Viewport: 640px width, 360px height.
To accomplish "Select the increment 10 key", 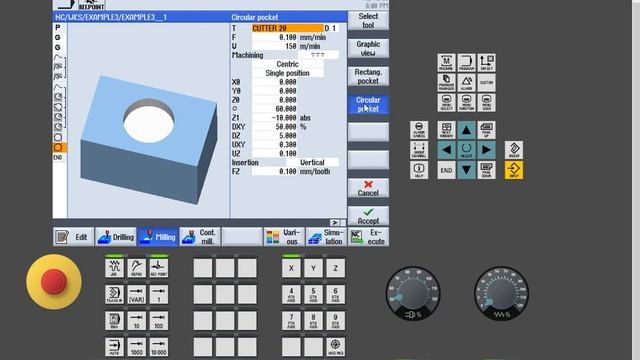I will 136,321.
